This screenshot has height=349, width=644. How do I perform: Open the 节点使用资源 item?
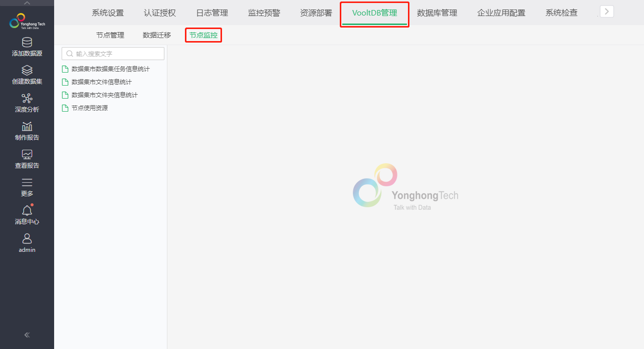[89, 108]
